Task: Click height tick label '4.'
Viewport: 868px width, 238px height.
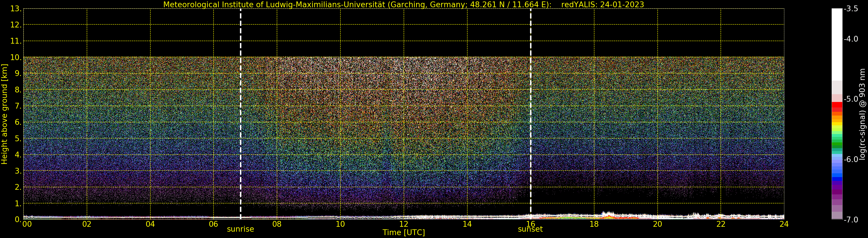Action: pyautogui.click(x=18, y=155)
